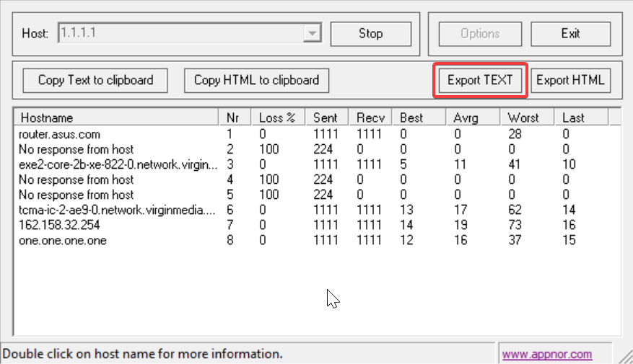Copy Text to clipboard
This screenshot has height=364, width=633.
[95, 80]
